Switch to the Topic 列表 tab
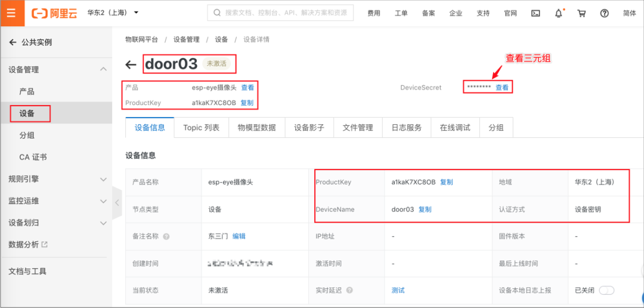Viewport: 644px width, 308px height. coord(202,128)
